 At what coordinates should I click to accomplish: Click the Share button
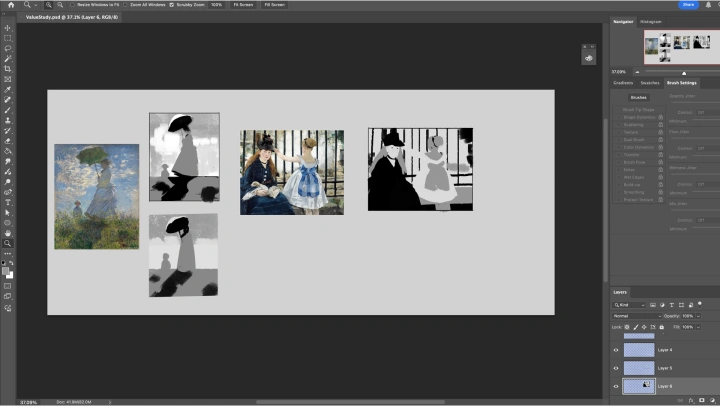[688, 5]
